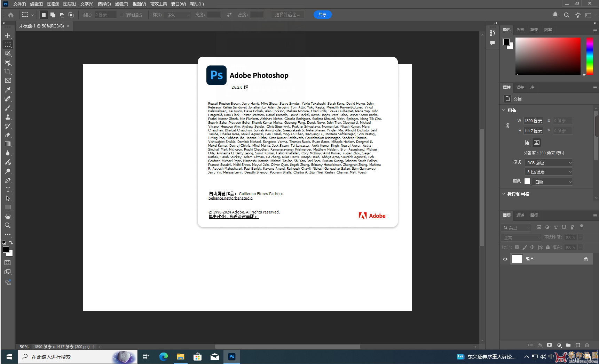Click the blue 共享 button

tap(323, 15)
